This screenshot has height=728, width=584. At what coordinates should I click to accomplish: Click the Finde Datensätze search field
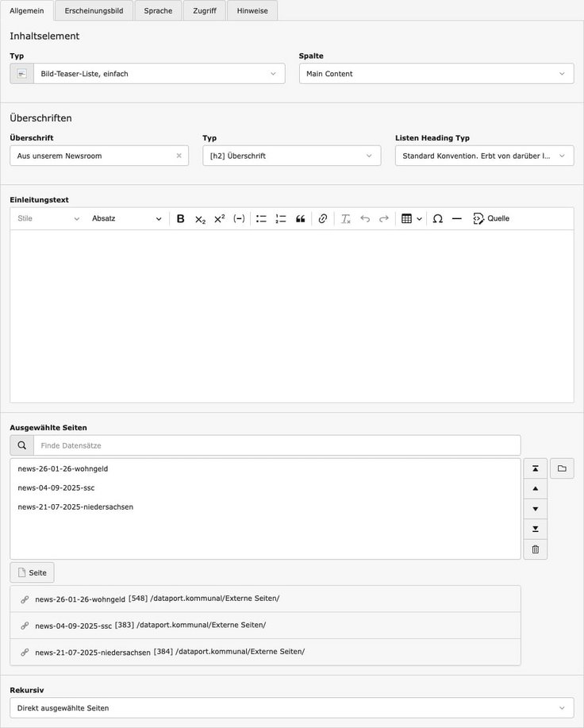coord(276,445)
